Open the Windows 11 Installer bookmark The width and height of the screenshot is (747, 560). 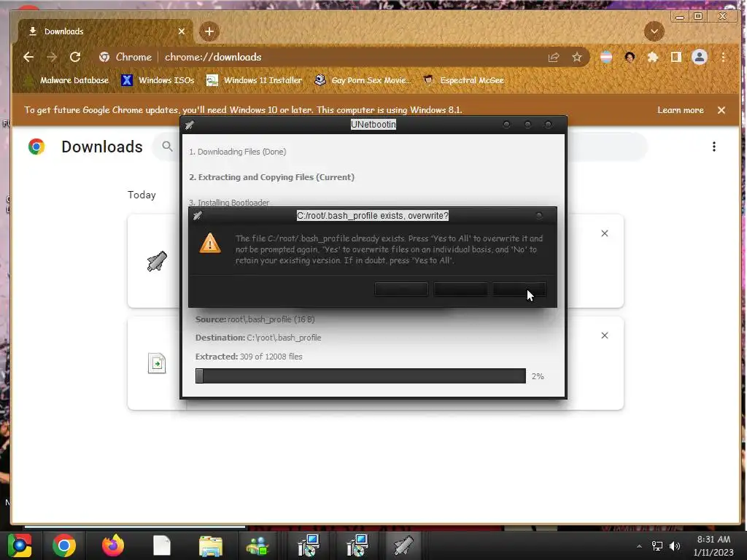pyautogui.click(x=255, y=80)
